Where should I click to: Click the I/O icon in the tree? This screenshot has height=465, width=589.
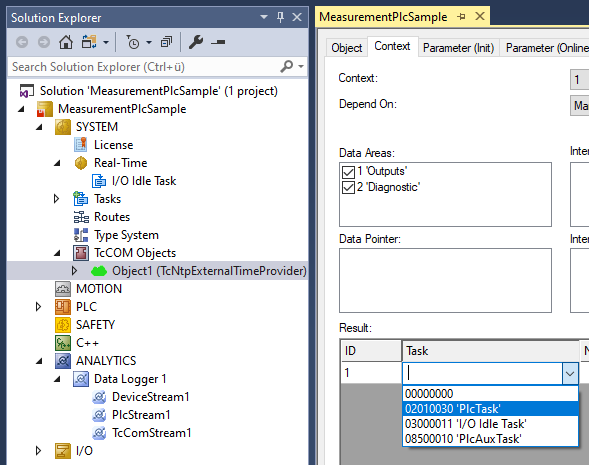coord(63,451)
